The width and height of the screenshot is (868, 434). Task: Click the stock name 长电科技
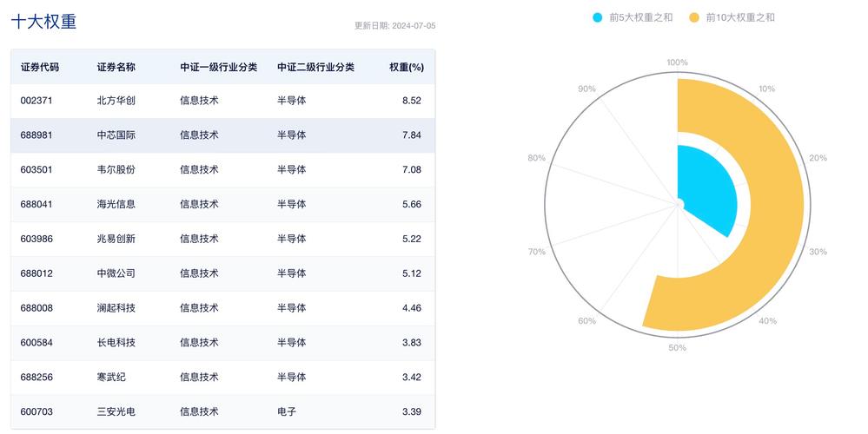116,343
